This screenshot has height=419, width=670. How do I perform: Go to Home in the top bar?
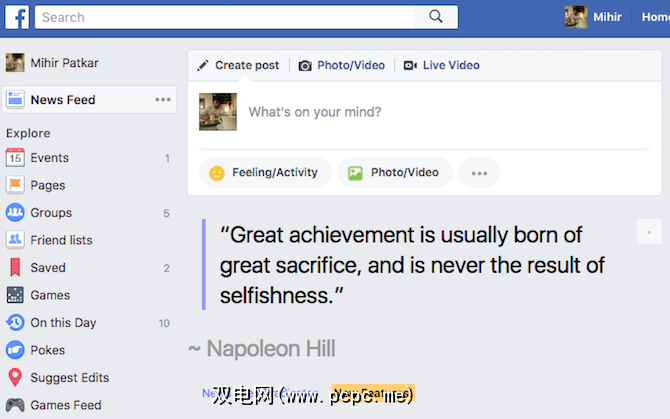(655, 17)
